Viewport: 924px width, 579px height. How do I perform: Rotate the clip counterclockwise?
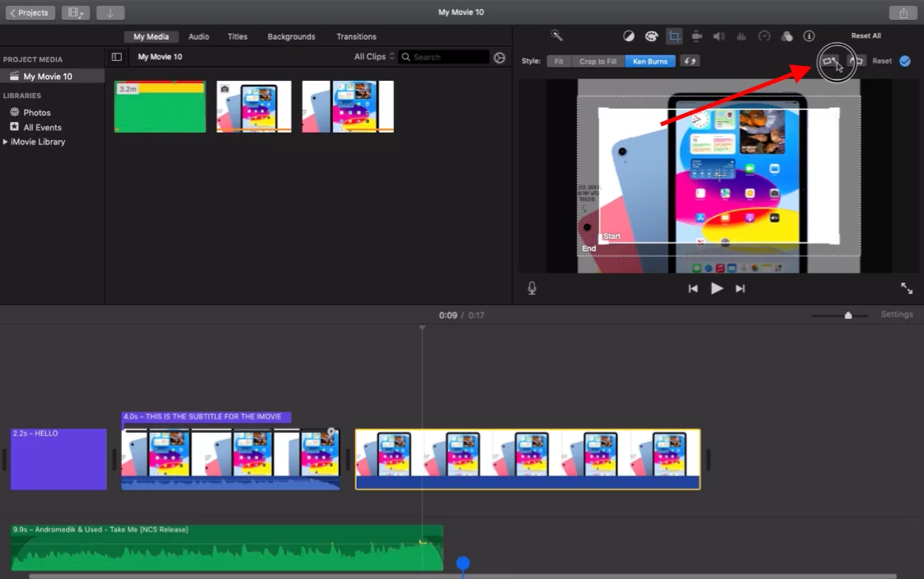830,61
